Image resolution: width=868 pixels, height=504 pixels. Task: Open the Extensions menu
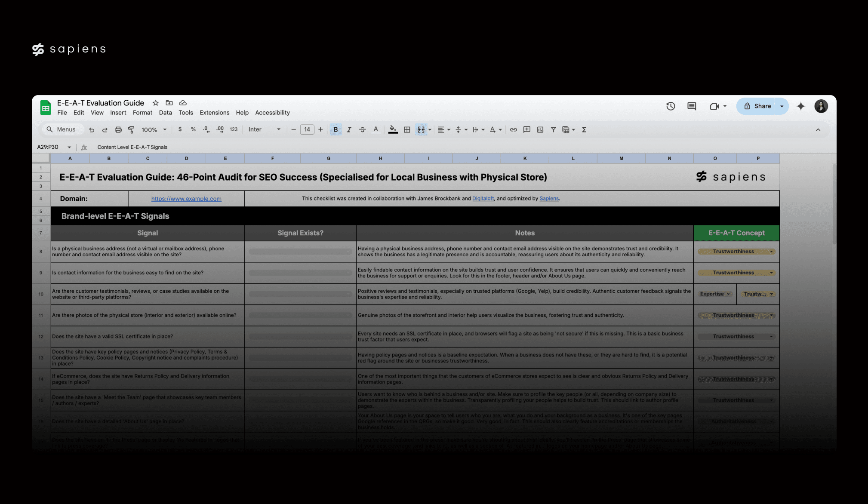click(x=214, y=113)
